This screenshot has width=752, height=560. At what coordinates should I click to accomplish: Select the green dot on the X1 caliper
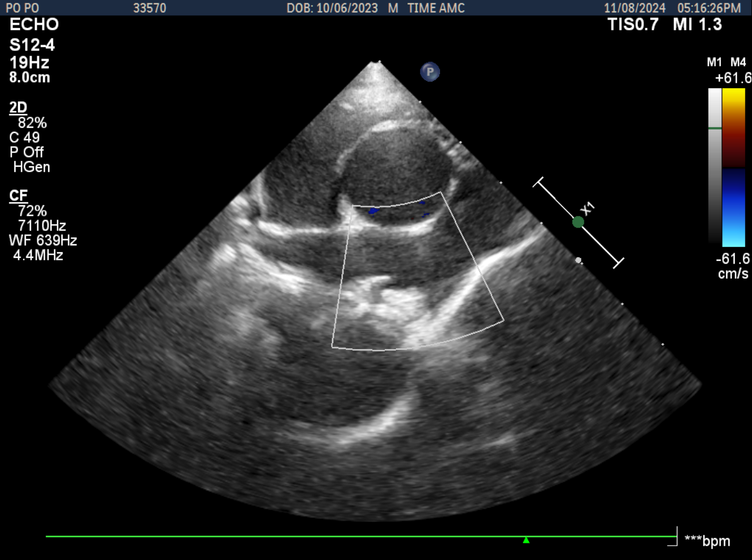point(578,222)
